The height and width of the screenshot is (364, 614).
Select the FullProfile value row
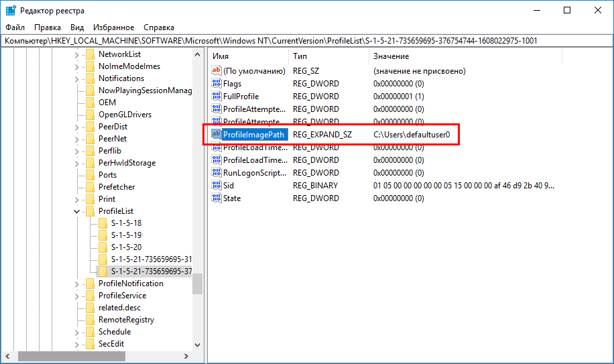tap(241, 97)
